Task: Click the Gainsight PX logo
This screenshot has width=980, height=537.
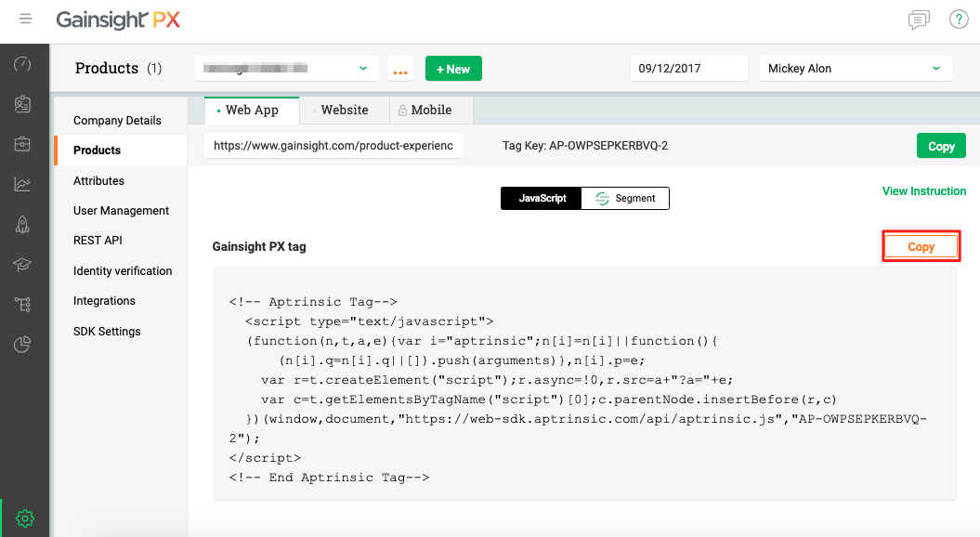Action: click(x=118, y=20)
